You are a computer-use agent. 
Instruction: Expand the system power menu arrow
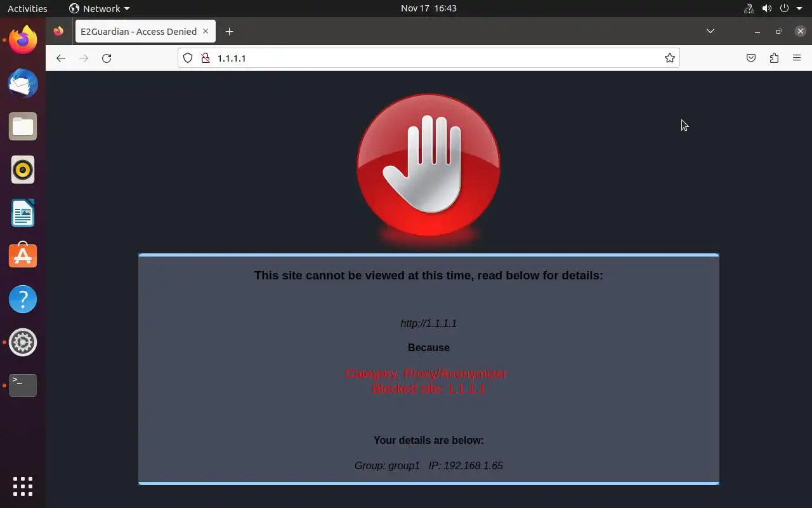click(799, 8)
